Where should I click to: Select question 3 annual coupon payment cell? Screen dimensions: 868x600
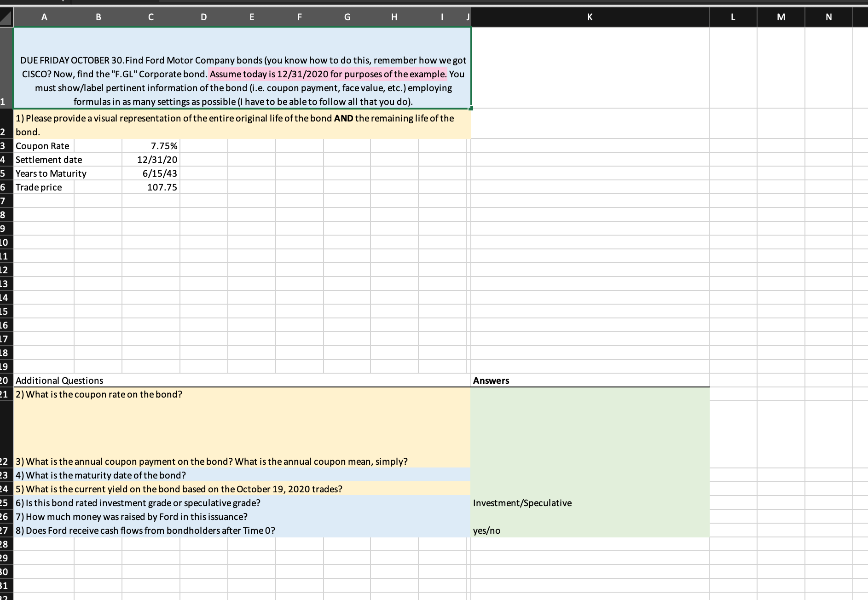(243, 434)
